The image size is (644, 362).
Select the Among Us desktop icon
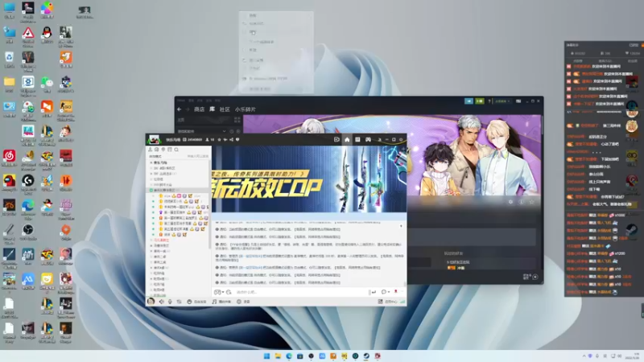(9, 183)
